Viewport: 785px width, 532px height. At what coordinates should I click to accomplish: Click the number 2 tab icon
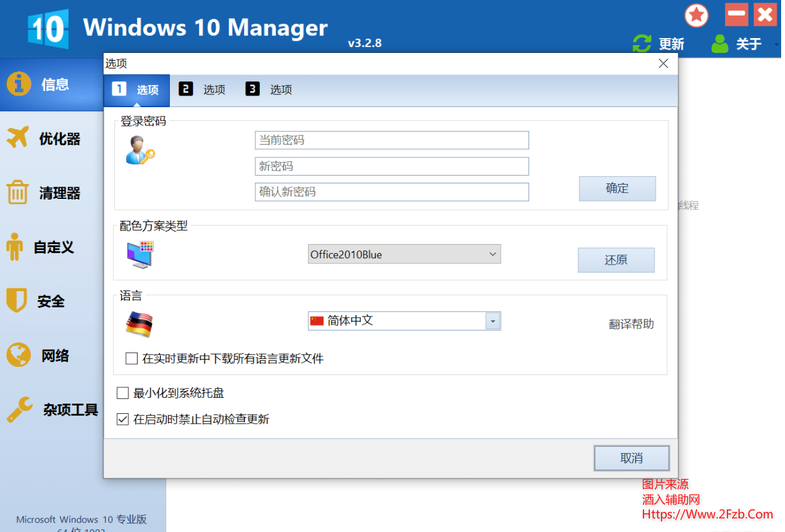click(x=186, y=89)
